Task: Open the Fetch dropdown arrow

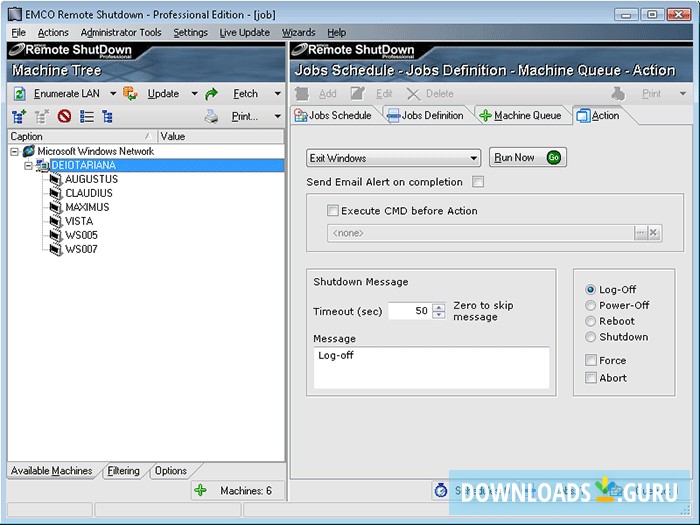Action: click(x=277, y=94)
